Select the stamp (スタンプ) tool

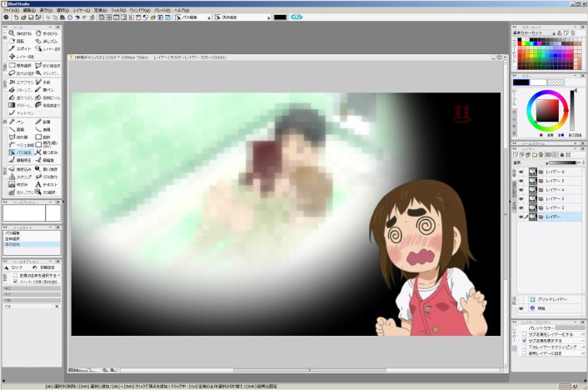point(20,177)
